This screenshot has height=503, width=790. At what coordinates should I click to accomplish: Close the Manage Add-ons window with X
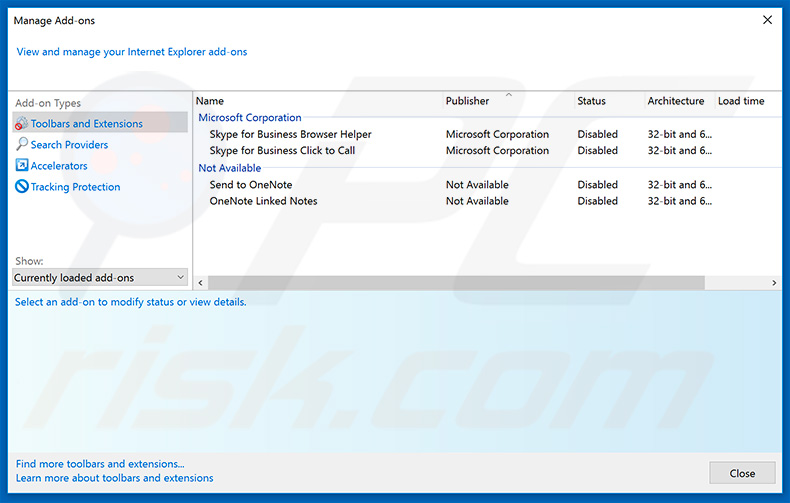767,20
